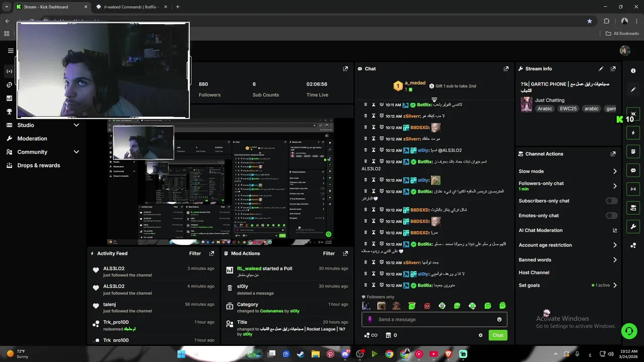Pop out the Mod Actions panel
Screen dimensions: 644x362
pyautogui.click(x=345, y=253)
